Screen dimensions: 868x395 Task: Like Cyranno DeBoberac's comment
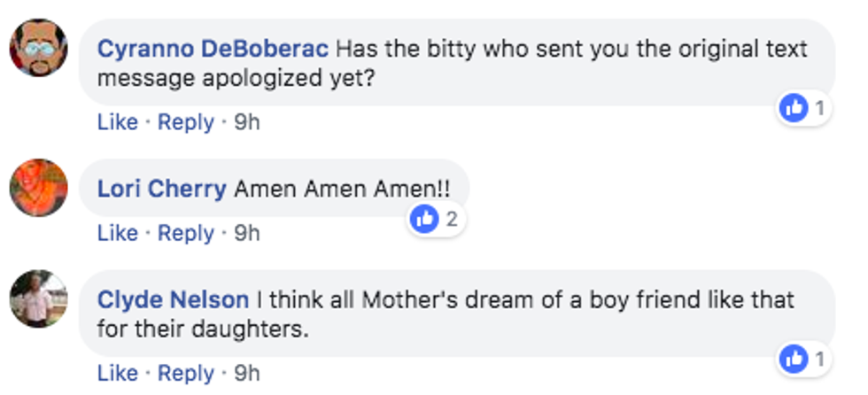[117, 122]
